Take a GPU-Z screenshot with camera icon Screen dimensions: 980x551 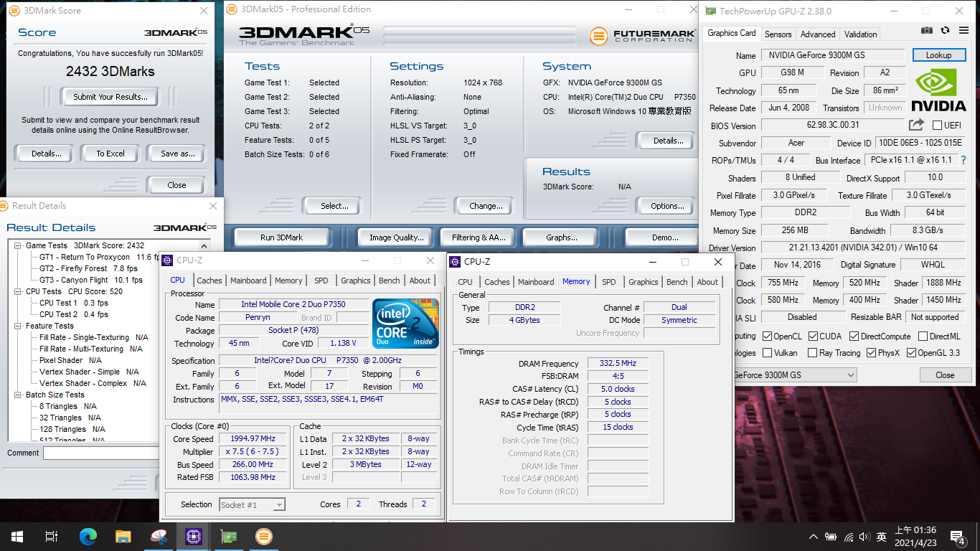(x=927, y=30)
